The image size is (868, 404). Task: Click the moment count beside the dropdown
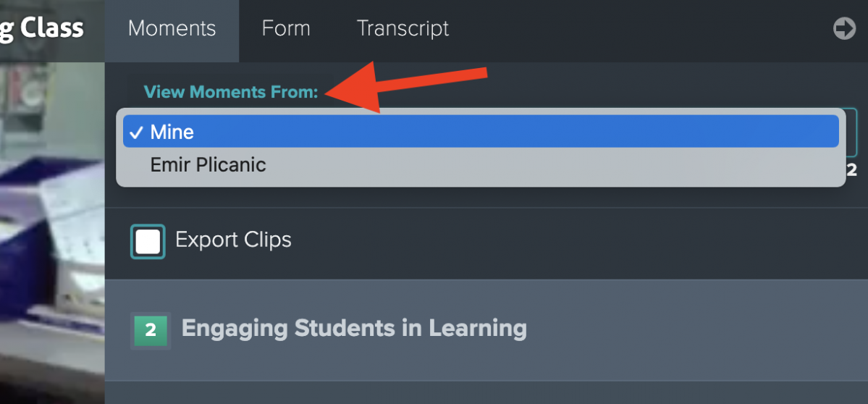(852, 171)
